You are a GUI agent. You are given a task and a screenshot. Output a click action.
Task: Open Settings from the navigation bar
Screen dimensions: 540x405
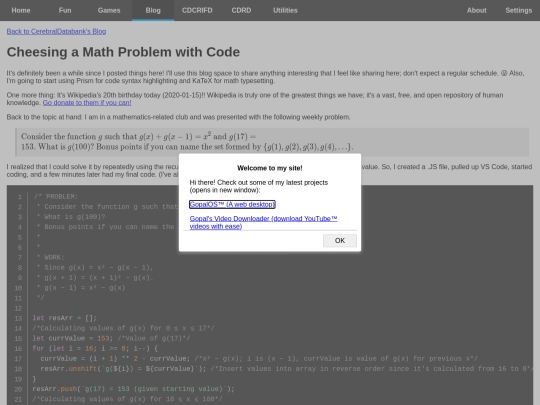point(519,10)
